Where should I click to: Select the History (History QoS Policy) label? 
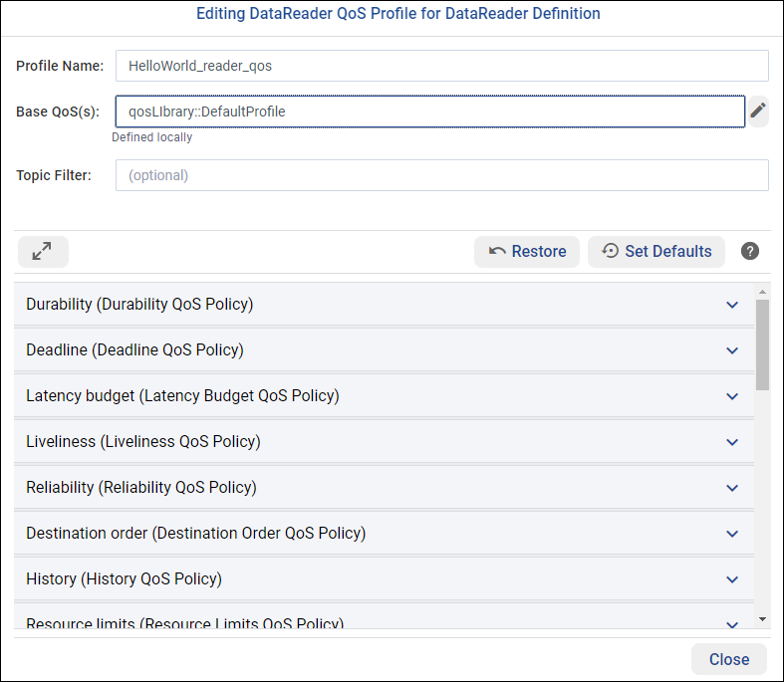coord(124,579)
